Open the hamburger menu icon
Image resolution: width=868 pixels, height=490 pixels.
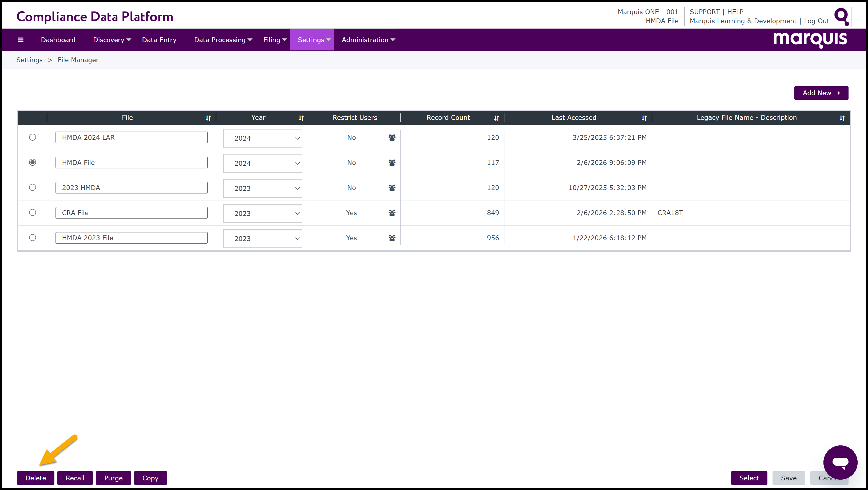21,40
